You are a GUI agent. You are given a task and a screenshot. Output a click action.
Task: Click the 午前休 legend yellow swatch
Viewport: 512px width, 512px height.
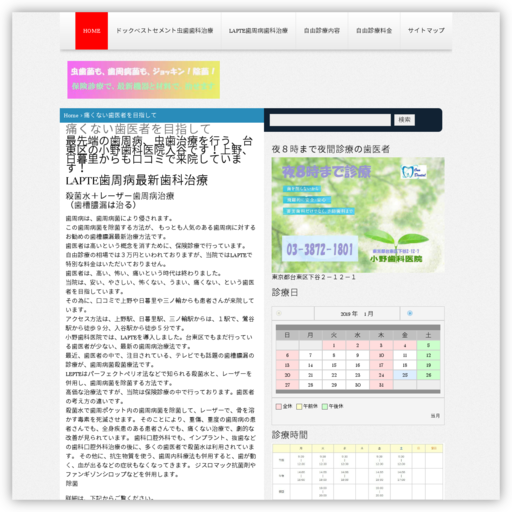(299, 407)
